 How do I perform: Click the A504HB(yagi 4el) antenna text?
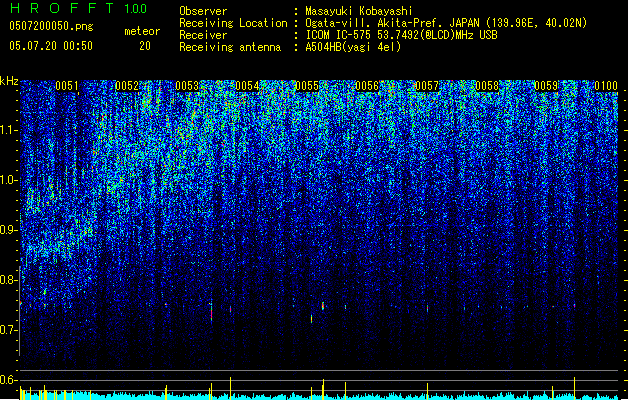coord(353,47)
